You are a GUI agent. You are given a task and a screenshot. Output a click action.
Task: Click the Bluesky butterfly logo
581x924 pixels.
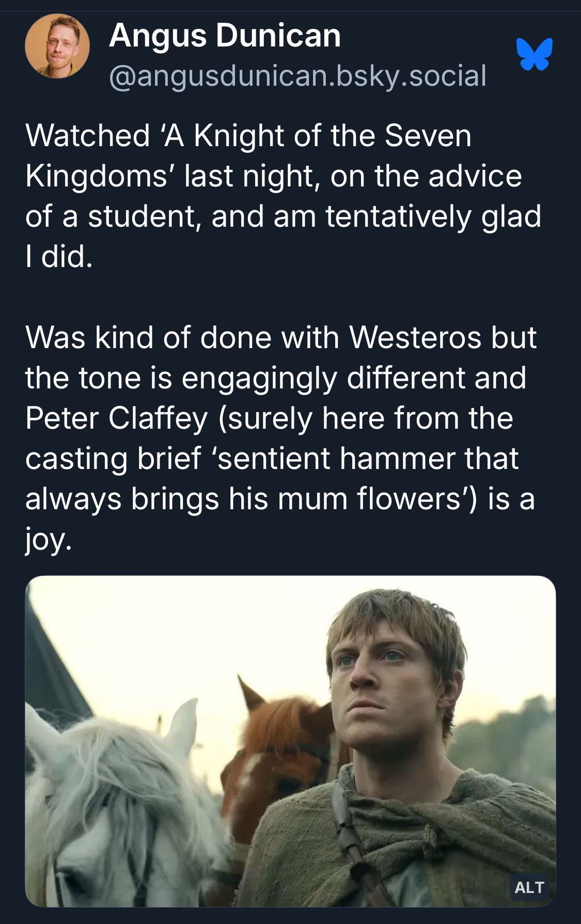(534, 53)
